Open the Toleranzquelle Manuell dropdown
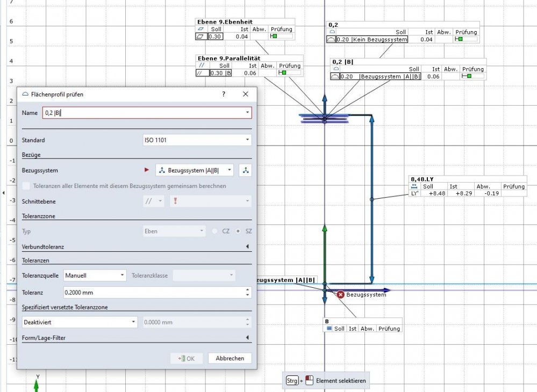 point(95,275)
